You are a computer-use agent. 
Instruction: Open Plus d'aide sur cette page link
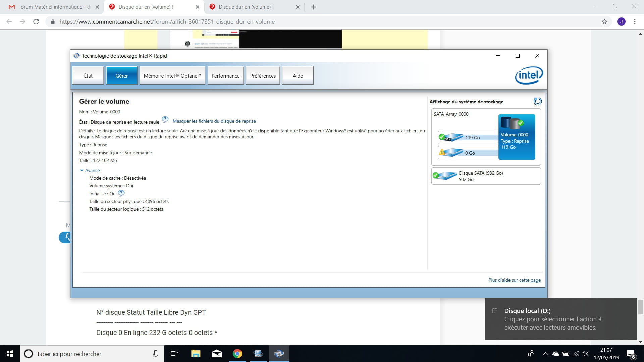515,280
